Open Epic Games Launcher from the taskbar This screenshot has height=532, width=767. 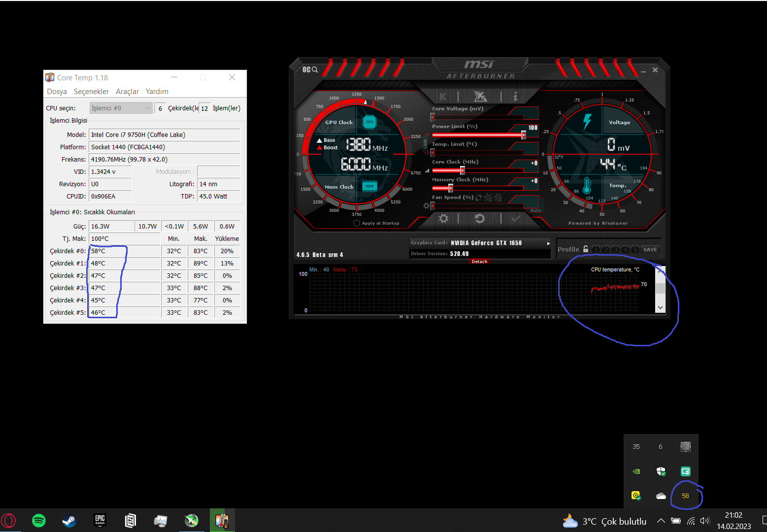click(x=100, y=521)
